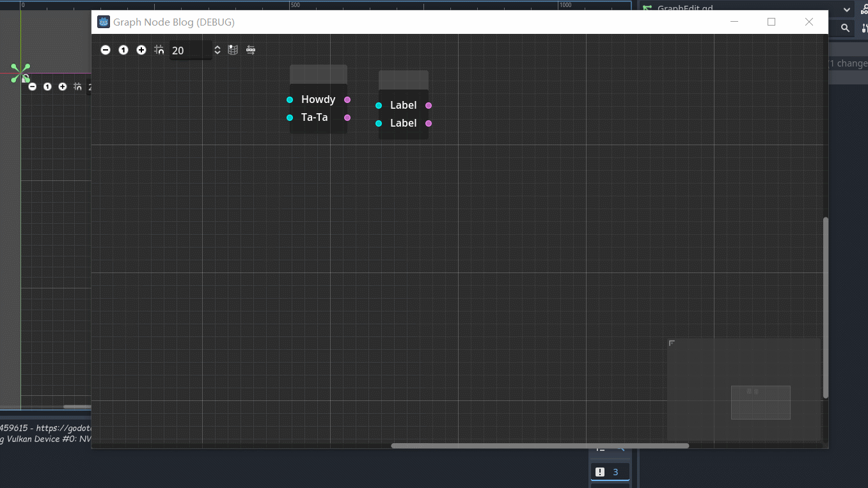Viewport: 868px width, 488px height.
Task: Open the script search magnifier on the right panel
Action: (x=844, y=28)
